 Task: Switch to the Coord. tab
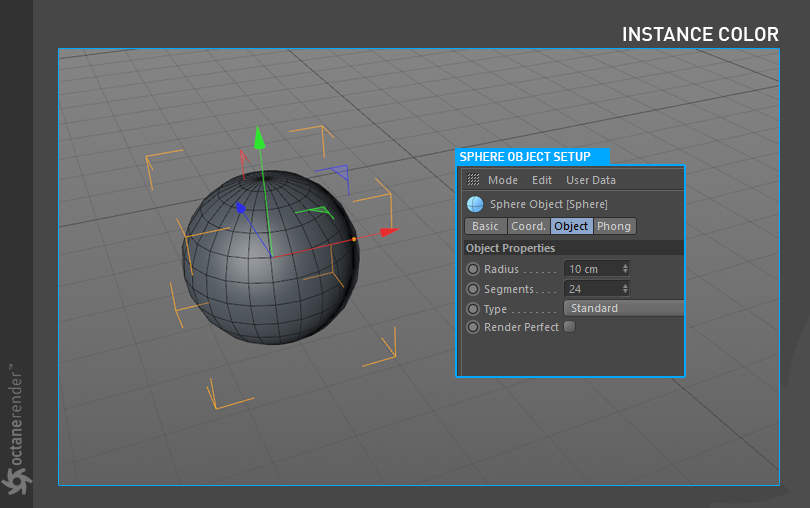pos(528,226)
